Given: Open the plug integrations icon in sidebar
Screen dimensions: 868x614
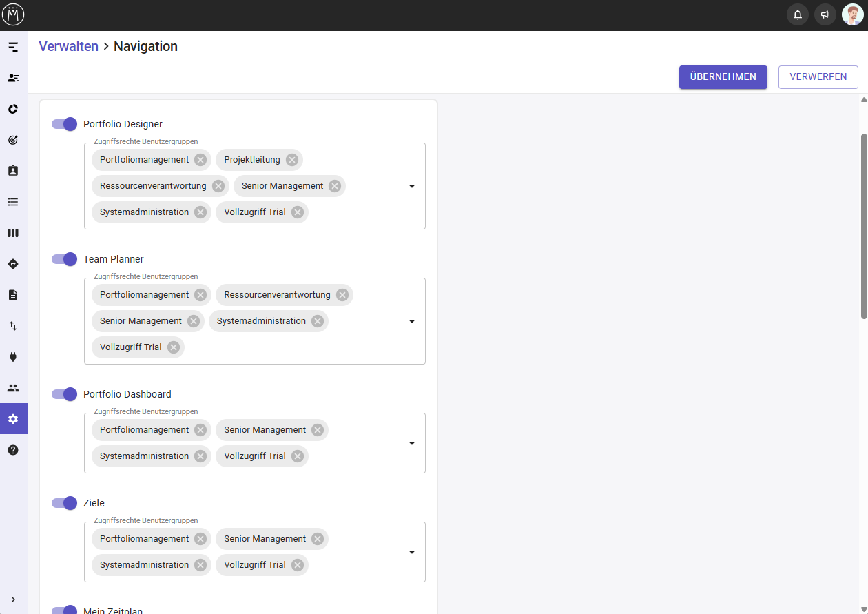Looking at the screenshot, I should tap(13, 357).
